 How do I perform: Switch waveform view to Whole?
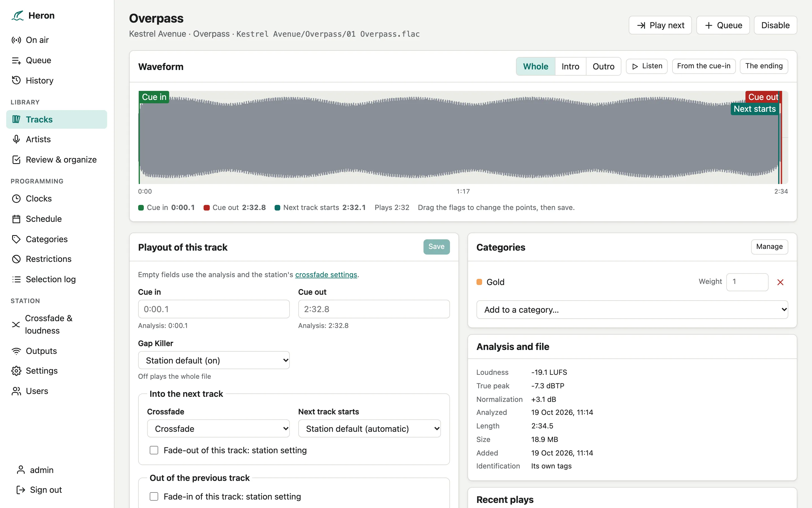click(x=535, y=66)
